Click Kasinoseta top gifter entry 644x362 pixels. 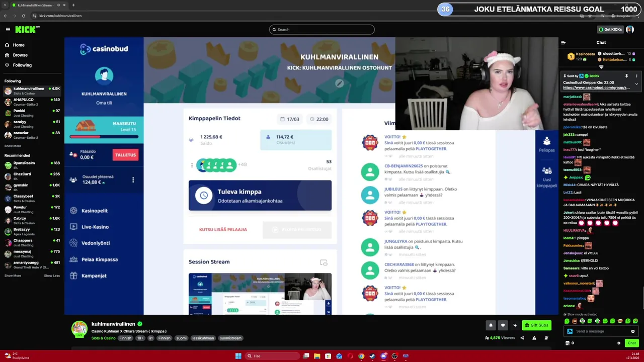(581, 56)
